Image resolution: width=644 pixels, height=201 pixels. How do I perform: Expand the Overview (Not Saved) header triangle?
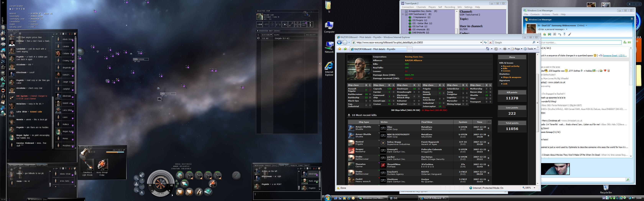click(x=258, y=31)
